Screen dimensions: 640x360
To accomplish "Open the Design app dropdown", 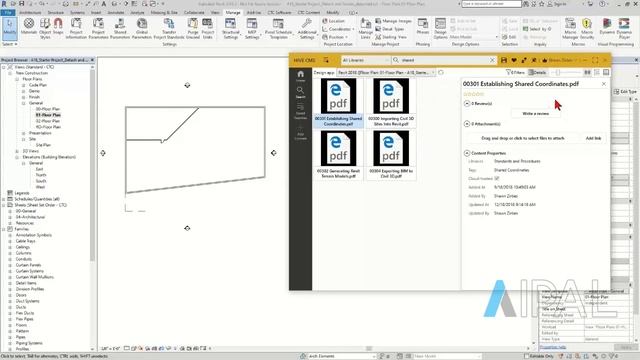I will pos(386,72).
